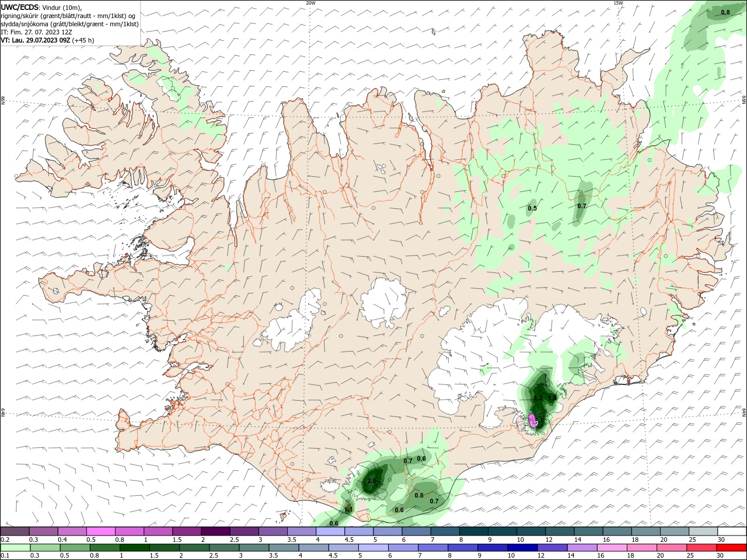Screen dimensions: 747x560
Task: Click the magenta snow patch on the glacier edge
Action: pos(532,421)
